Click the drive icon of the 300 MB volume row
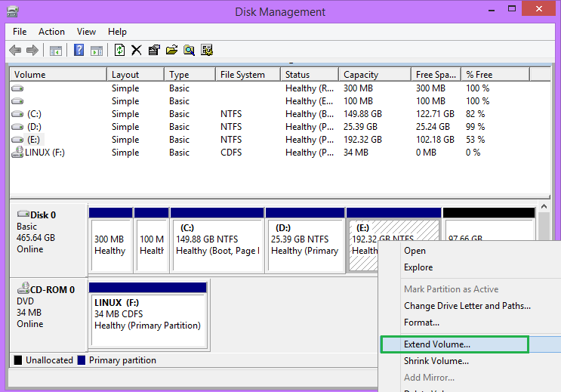Image resolution: width=561 pixels, height=392 pixels. pos(17,88)
